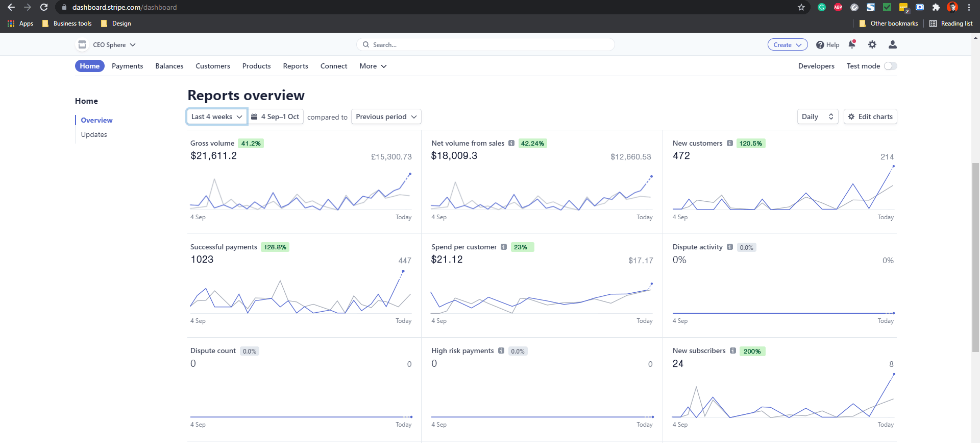Open the notifications bell icon
This screenshot has width=980, height=443.
(852, 44)
